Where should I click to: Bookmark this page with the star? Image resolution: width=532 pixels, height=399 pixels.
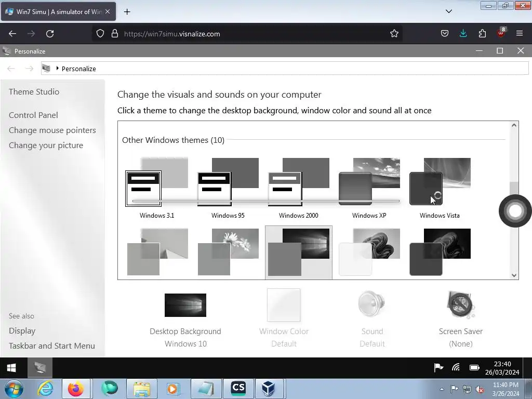tap(394, 33)
